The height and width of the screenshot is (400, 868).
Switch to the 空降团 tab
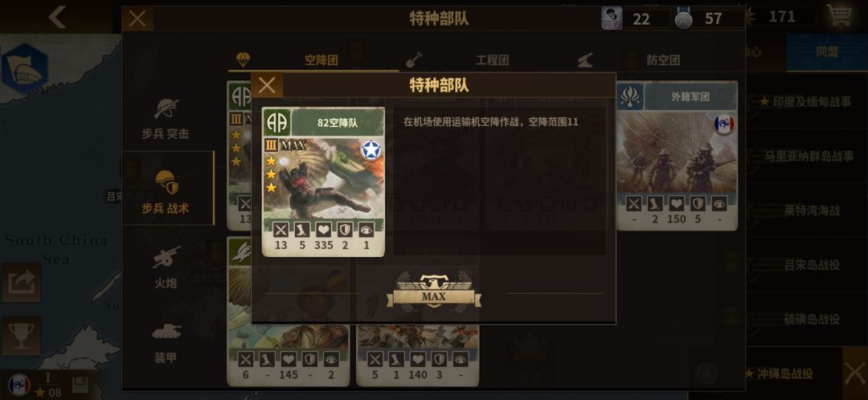click(313, 59)
